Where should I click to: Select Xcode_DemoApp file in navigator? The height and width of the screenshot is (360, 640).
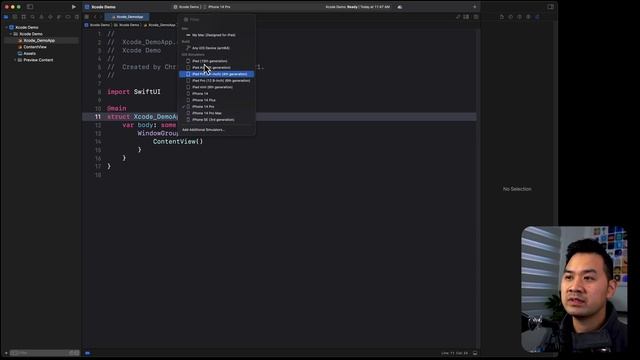pos(39,40)
